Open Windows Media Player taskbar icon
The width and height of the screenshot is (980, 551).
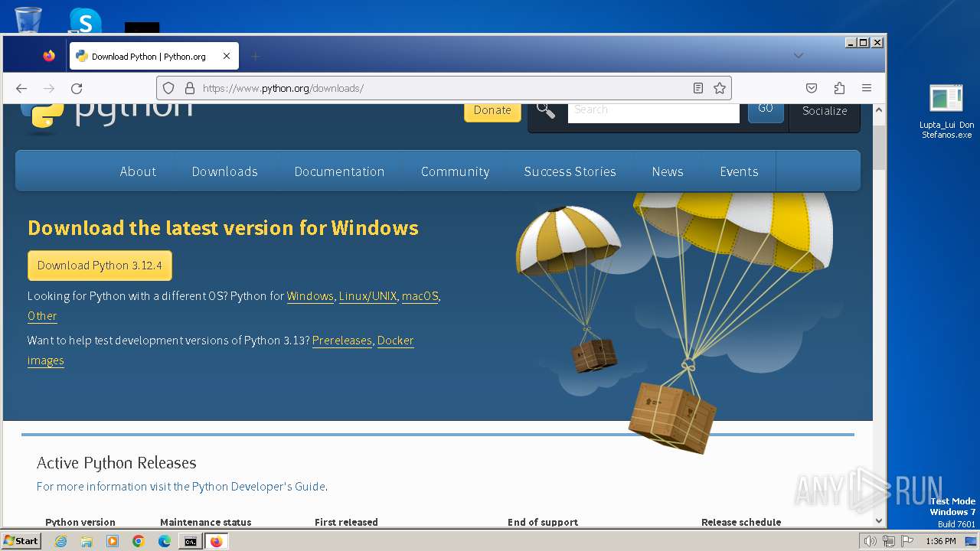(x=113, y=541)
